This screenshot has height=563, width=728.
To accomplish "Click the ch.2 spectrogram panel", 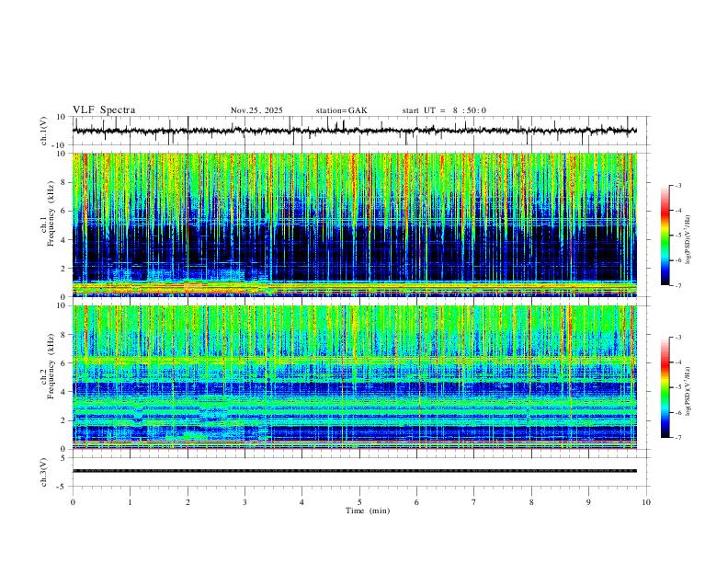I will pyautogui.click(x=355, y=377).
